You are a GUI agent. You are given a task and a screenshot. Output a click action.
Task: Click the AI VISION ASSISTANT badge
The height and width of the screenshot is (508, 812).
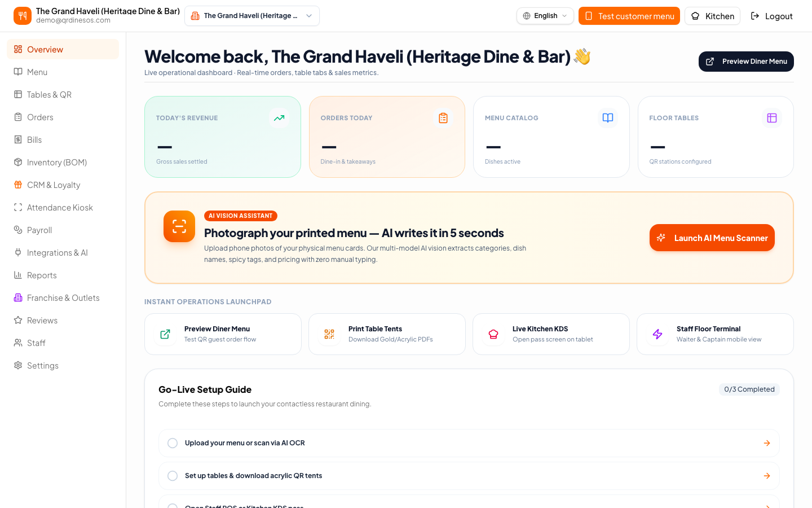coord(241,216)
